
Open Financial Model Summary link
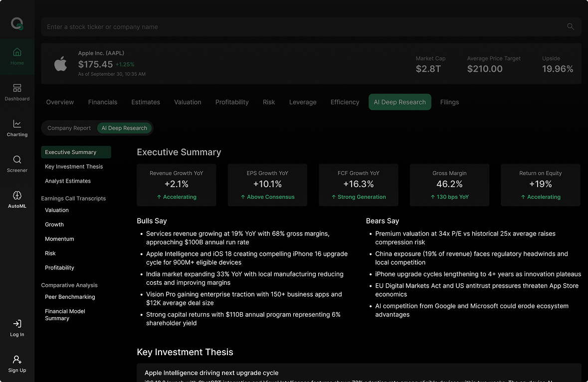pyautogui.click(x=65, y=315)
